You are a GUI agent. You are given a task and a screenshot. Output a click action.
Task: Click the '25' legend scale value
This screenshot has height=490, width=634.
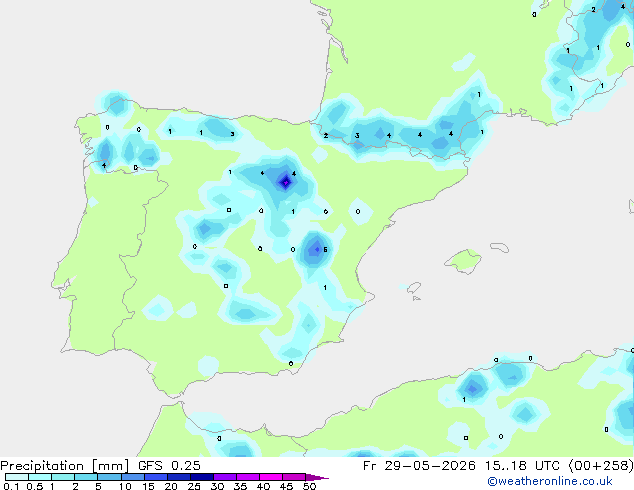pos(194,486)
